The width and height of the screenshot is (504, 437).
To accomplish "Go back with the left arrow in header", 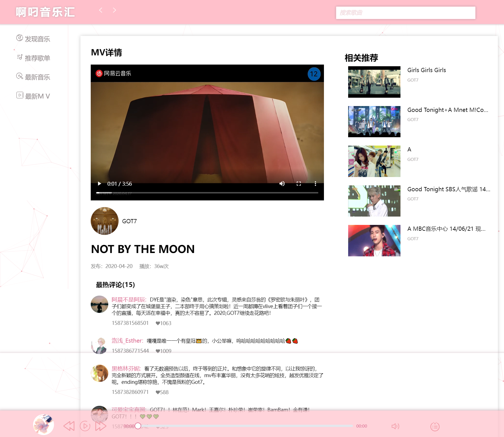I will tap(101, 10).
